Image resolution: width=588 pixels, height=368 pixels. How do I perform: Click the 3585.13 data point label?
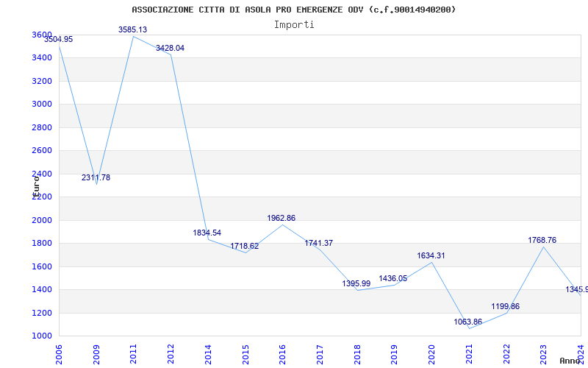[133, 29]
